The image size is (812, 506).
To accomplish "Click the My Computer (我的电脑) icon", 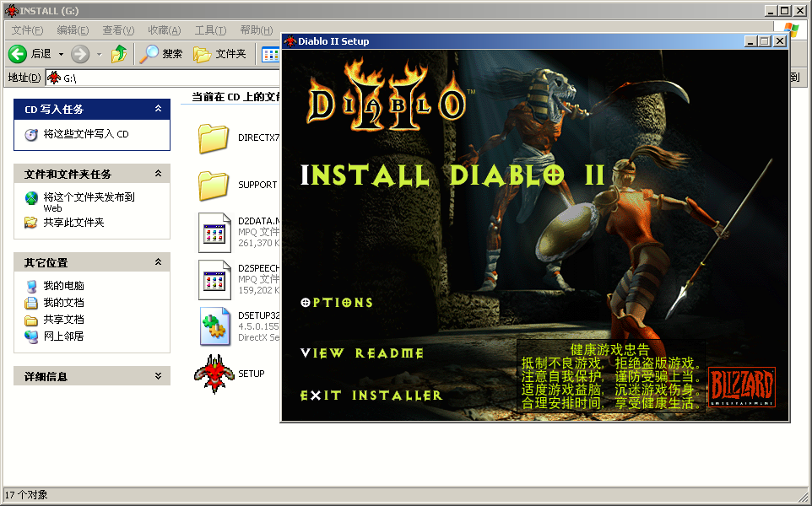I will (31, 286).
